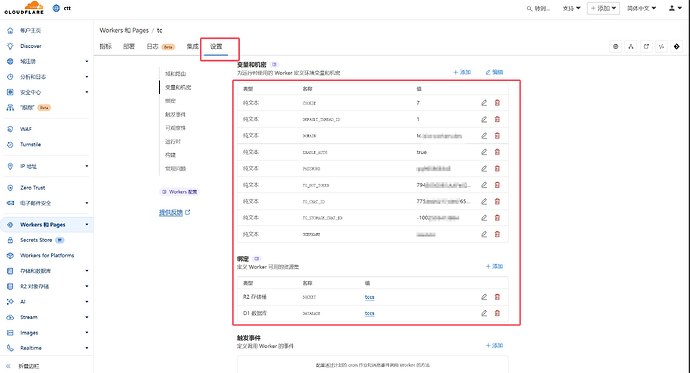Switch to the 日志 Beta tab
The height and width of the screenshot is (373, 690).
click(161, 46)
